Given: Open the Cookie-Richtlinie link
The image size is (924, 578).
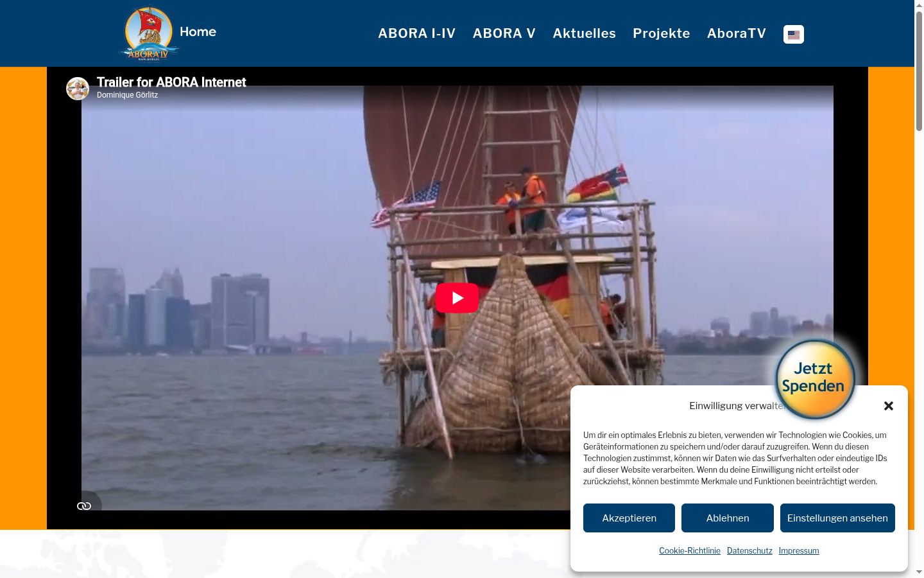Looking at the screenshot, I should (x=690, y=551).
